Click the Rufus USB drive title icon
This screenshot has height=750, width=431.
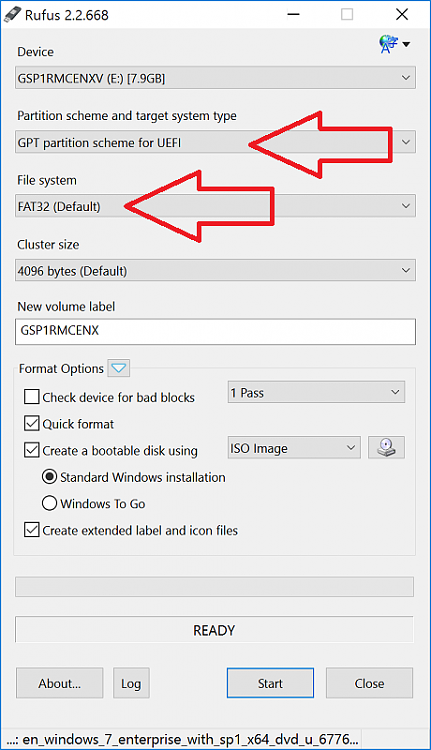12,14
